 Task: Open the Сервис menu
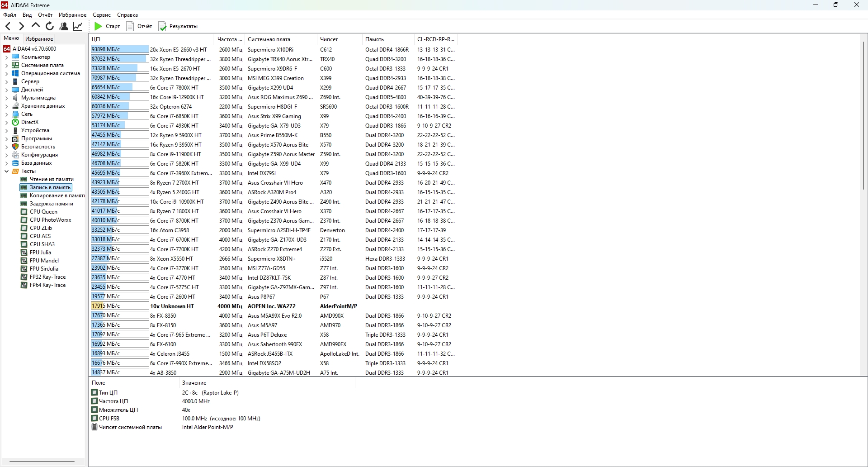pyautogui.click(x=102, y=15)
